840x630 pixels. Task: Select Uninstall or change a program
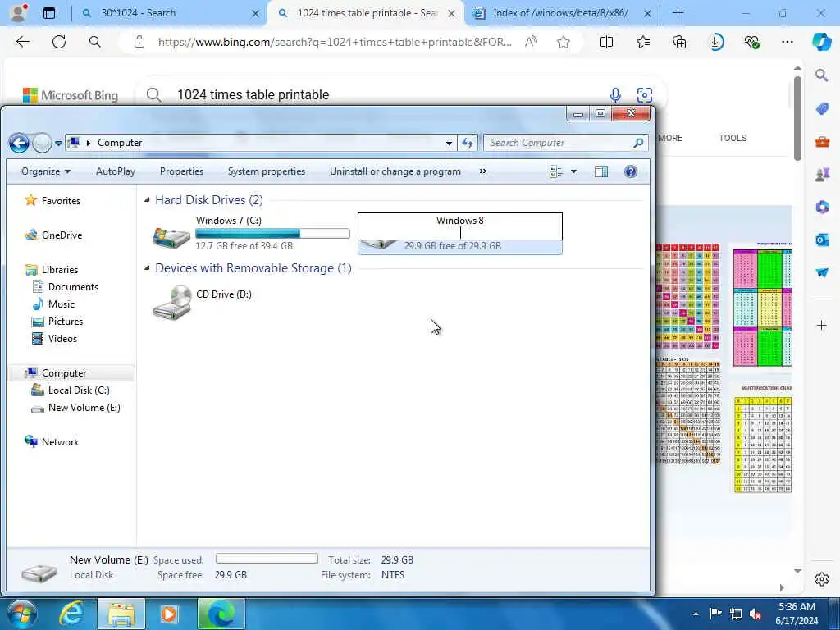click(x=395, y=171)
